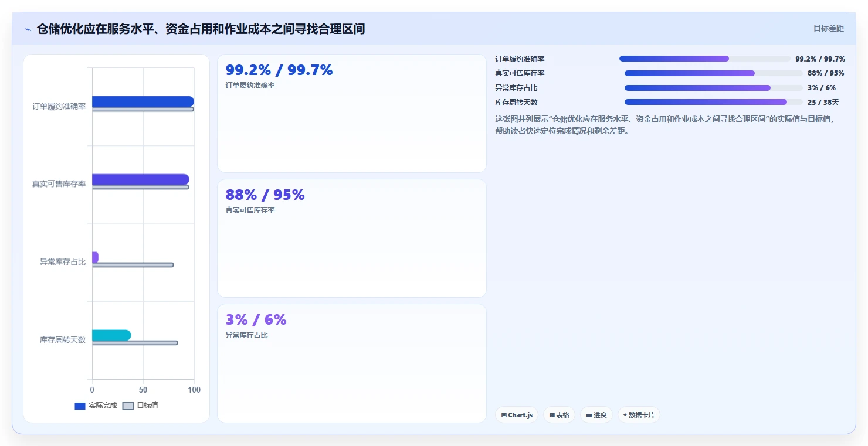868x446 pixels.
Task: Click the 目标差距 label in header
Action: [x=829, y=28]
